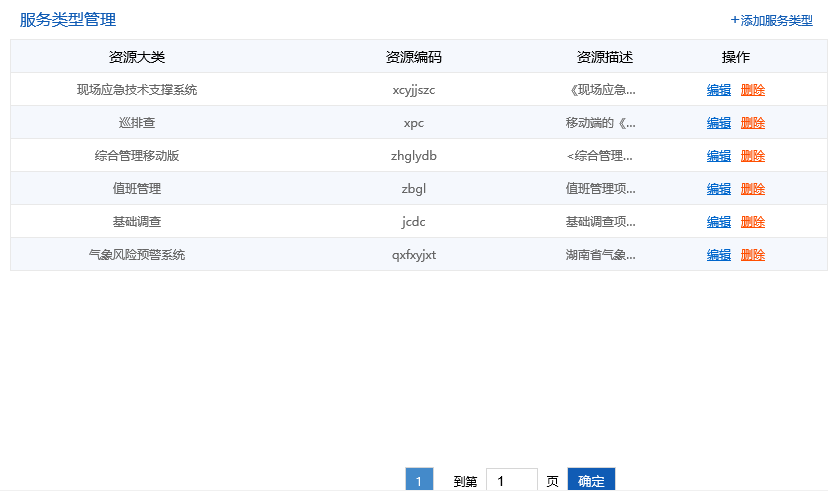This screenshot has width=828, height=491.
Task: Edit the 基础调查 entry
Action: pyautogui.click(x=718, y=222)
